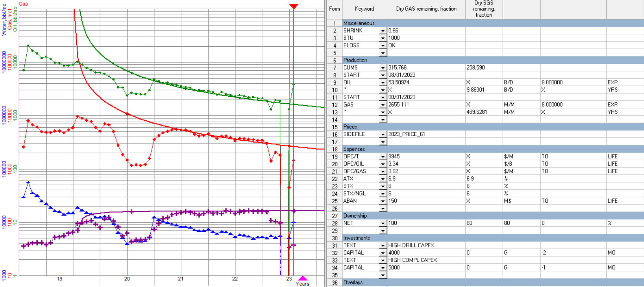Click the STX value 6 cell
The width and height of the screenshot is (644, 287).
[426, 186]
